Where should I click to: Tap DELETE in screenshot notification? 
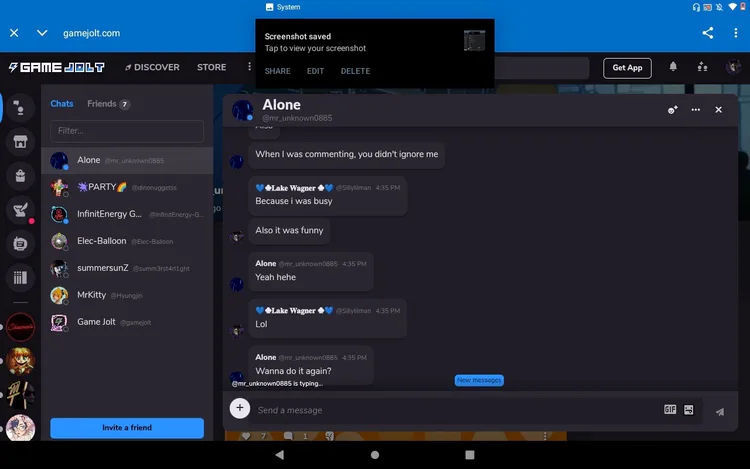click(x=355, y=71)
